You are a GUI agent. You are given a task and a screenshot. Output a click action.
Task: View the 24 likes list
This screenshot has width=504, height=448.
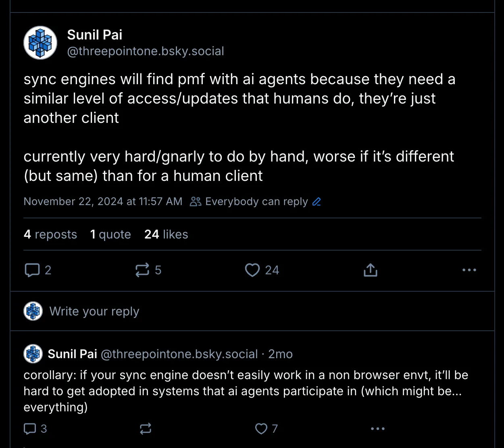pyautogui.click(x=166, y=234)
